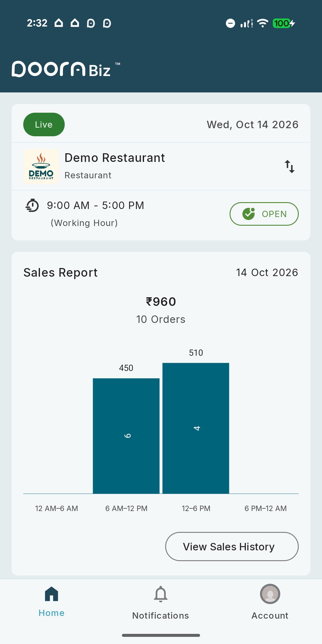Screen dimensions: 322x644
Task: Tap the 6 AM–12 PM axis label
Action: pyautogui.click(x=126, y=508)
